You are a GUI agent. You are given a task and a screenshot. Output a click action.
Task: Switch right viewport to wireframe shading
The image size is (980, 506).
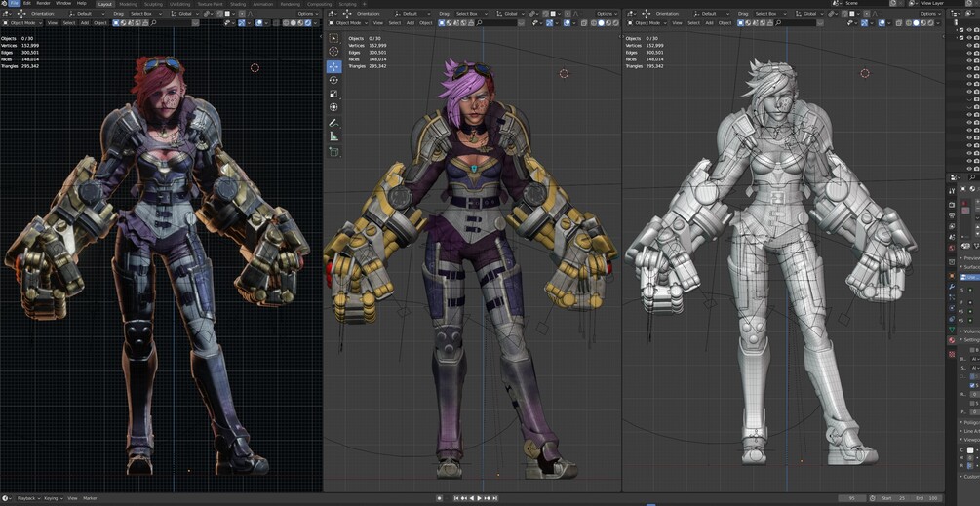click(x=908, y=22)
